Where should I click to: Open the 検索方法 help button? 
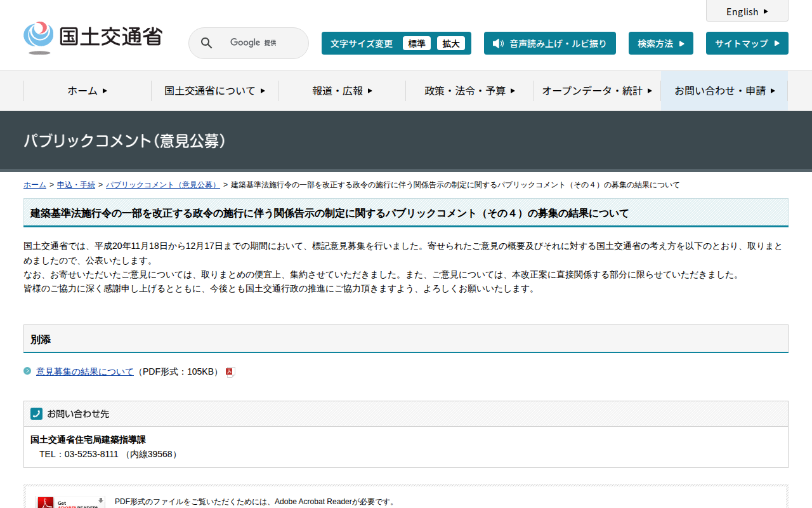click(660, 43)
